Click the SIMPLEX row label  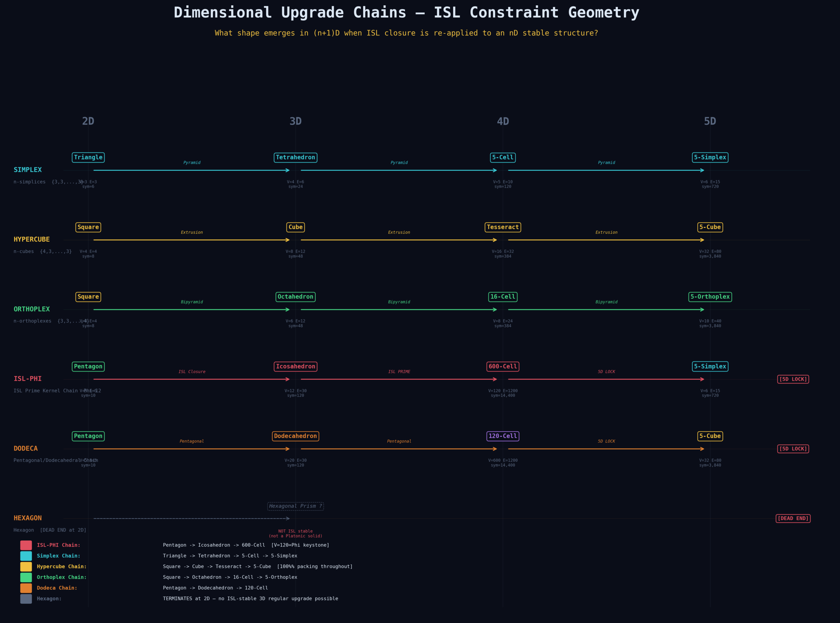tap(28, 170)
